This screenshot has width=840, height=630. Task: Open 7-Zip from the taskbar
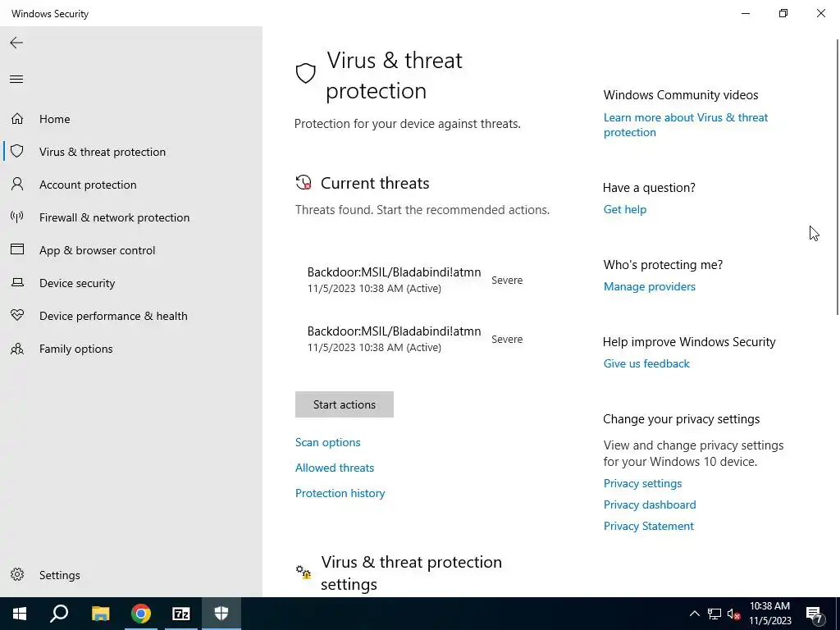(181, 614)
